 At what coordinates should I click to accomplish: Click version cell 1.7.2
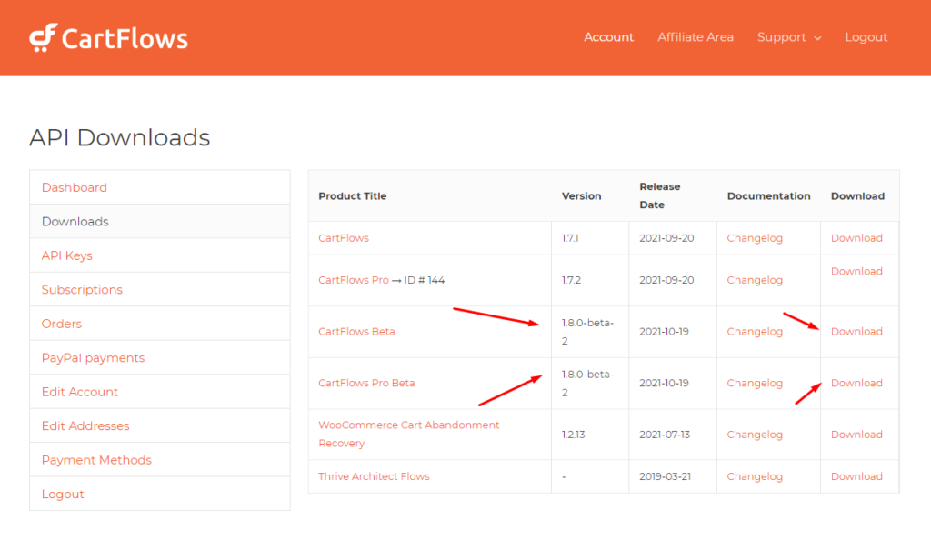coord(571,280)
